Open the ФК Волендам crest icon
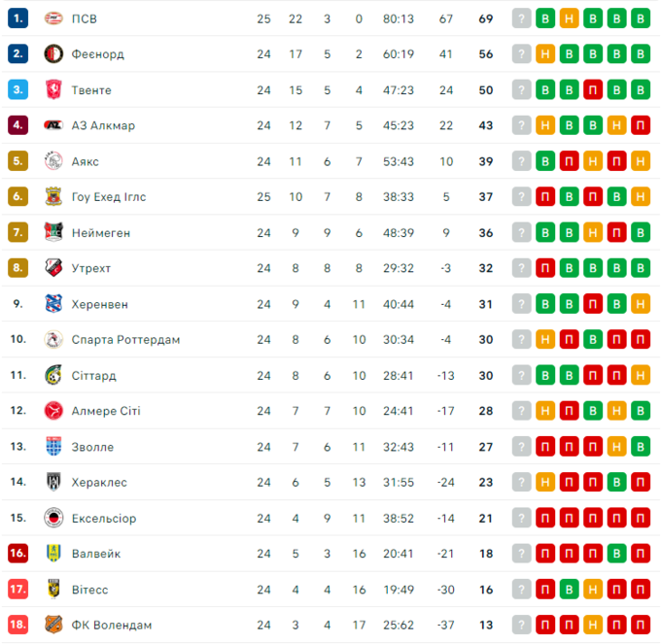661x644 pixels. (53, 625)
